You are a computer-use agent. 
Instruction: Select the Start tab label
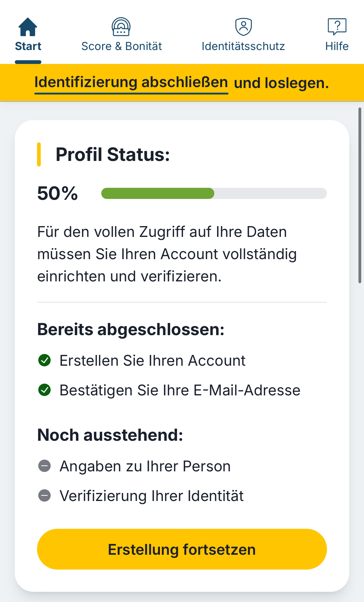[x=28, y=46]
